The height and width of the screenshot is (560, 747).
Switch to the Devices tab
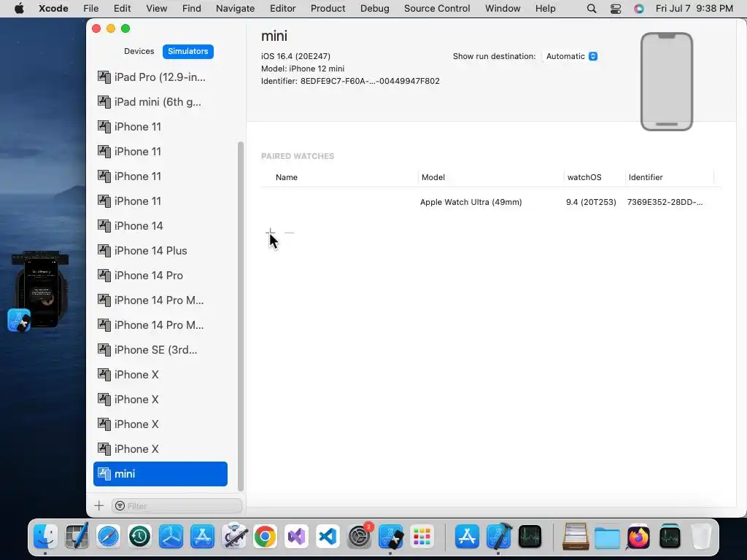[x=139, y=52]
